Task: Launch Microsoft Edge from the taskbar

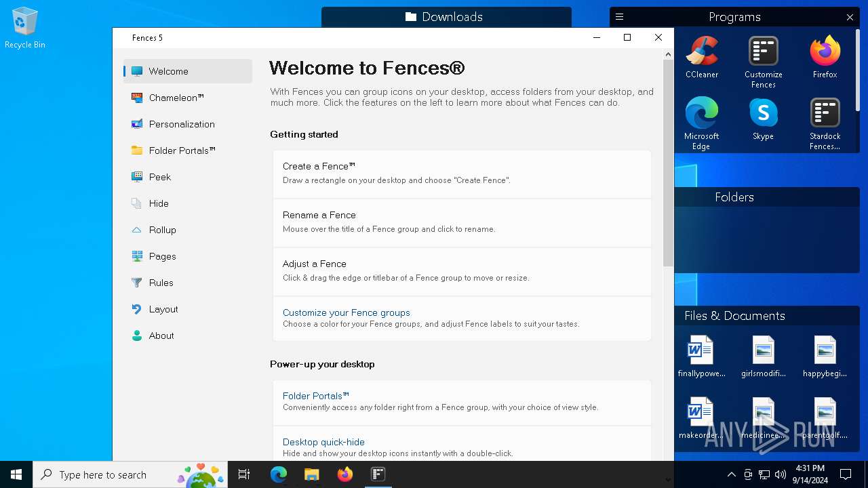Action: (279, 474)
